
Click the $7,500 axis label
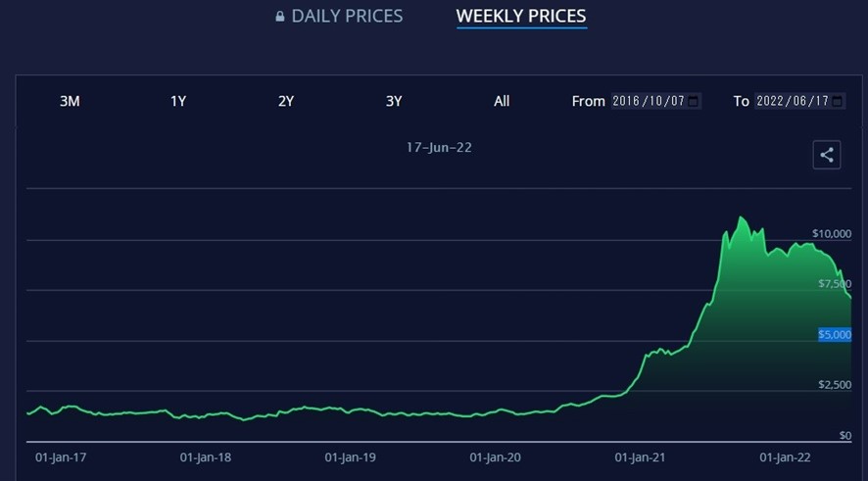tap(835, 284)
